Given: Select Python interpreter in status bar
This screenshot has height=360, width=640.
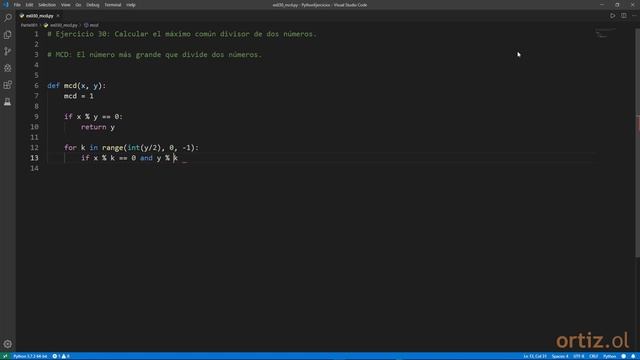Looking at the screenshot, I should coord(30,356).
